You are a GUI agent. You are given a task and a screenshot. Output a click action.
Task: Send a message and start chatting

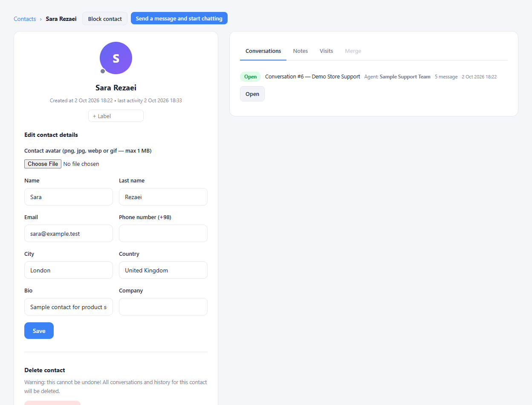(179, 18)
